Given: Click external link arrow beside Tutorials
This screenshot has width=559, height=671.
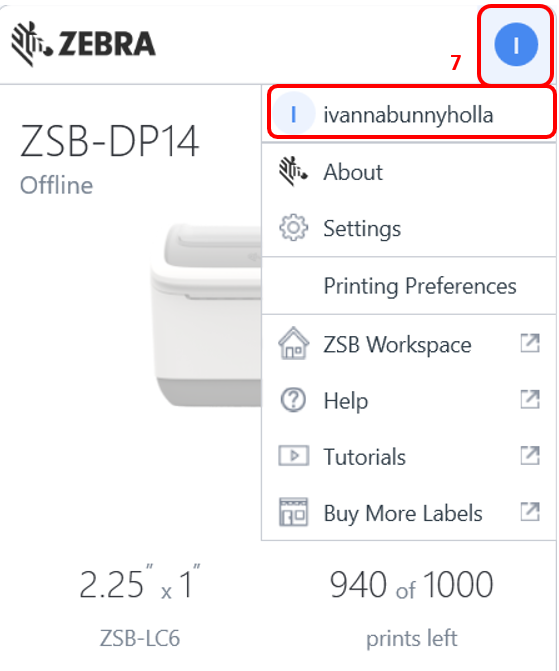Looking at the screenshot, I should 530,456.
